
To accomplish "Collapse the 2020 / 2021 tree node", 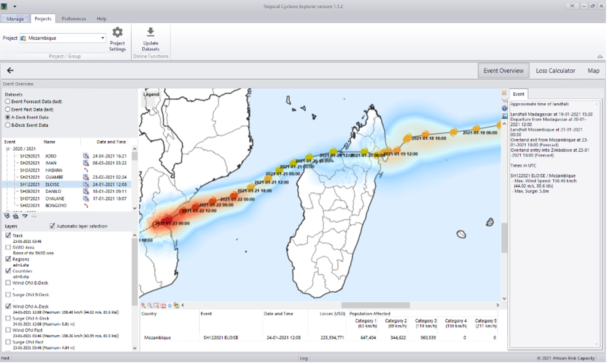I will [8, 149].
